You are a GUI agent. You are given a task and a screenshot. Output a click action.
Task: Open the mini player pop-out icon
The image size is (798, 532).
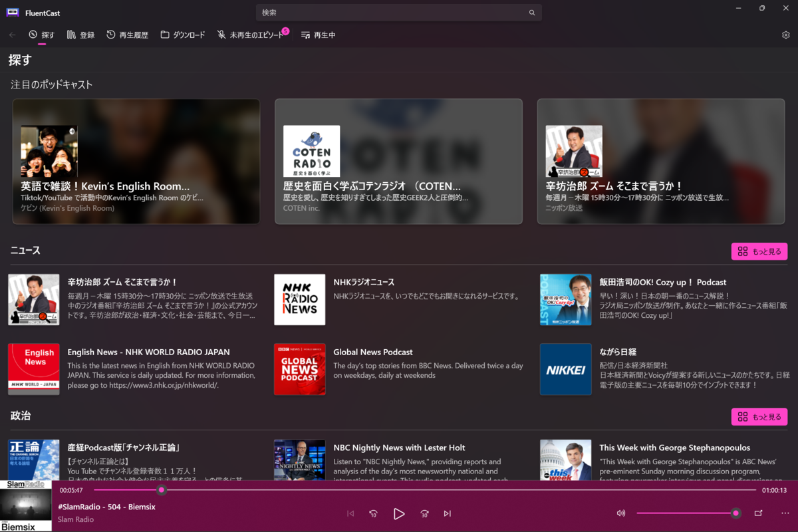[758, 513]
